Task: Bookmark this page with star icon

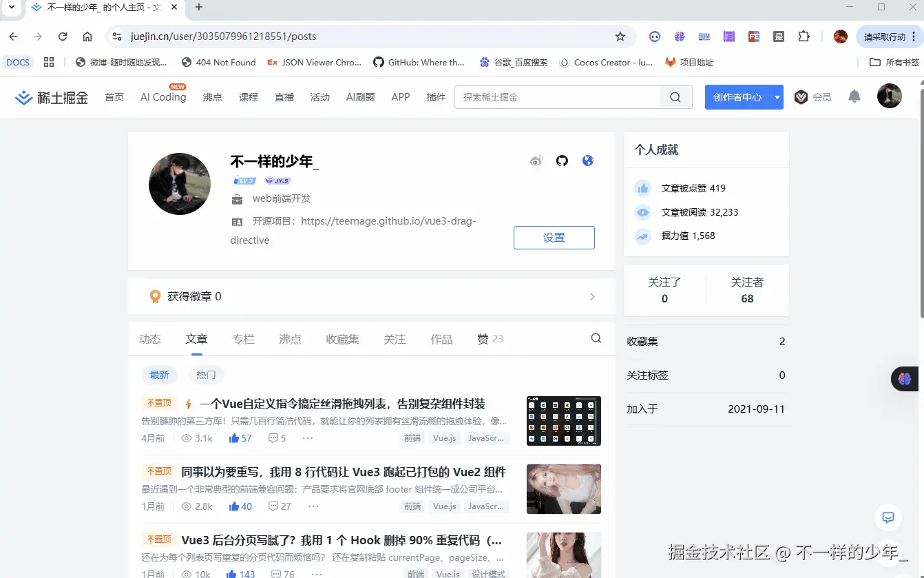Action: [x=620, y=37]
